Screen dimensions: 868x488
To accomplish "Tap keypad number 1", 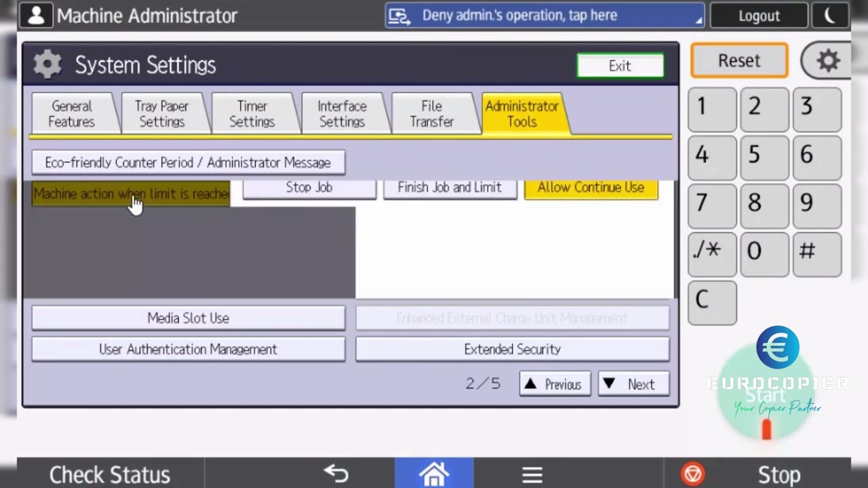I will click(x=712, y=108).
